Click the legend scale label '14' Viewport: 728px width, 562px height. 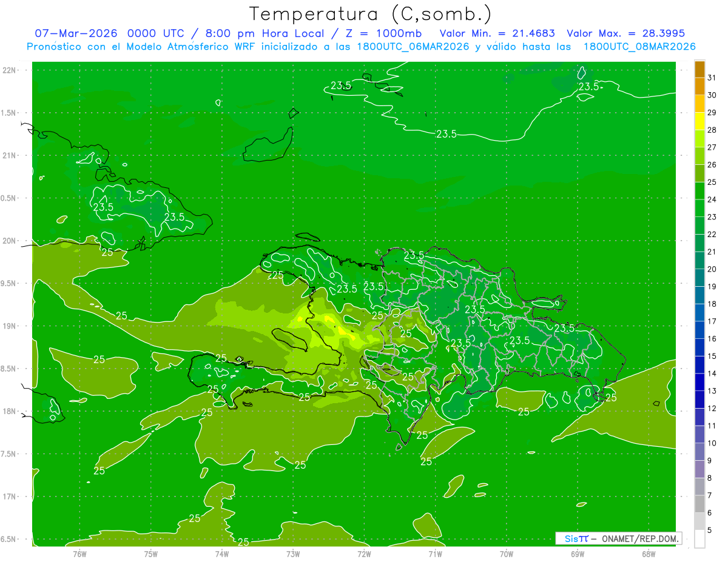click(712, 373)
